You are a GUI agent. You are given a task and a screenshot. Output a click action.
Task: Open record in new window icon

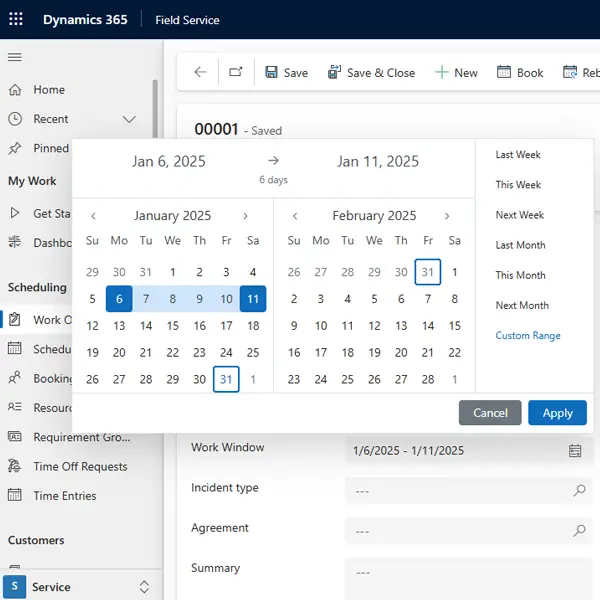point(236,72)
